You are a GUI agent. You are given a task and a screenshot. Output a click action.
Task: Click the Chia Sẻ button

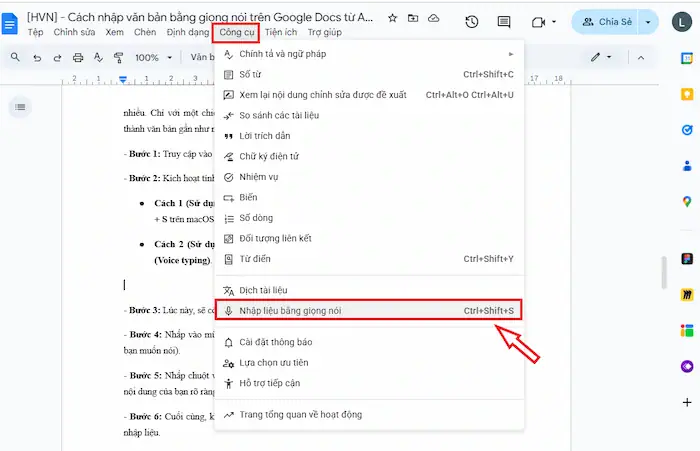[606, 22]
